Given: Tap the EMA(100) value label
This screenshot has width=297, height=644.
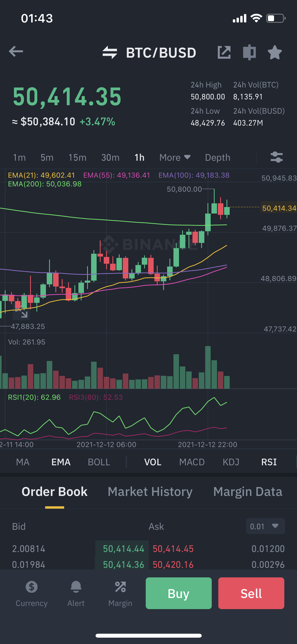Looking at the screenshot, I should tap(194, 175).
